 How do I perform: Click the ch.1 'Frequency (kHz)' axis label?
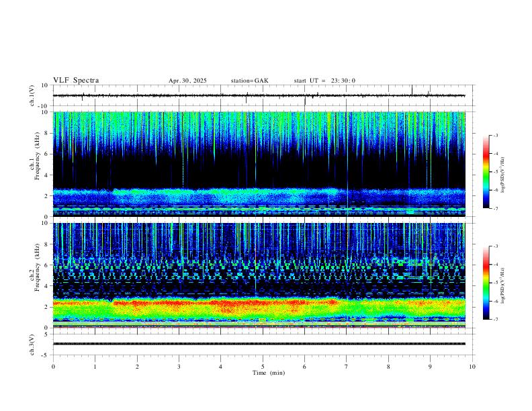pos(36,156)
